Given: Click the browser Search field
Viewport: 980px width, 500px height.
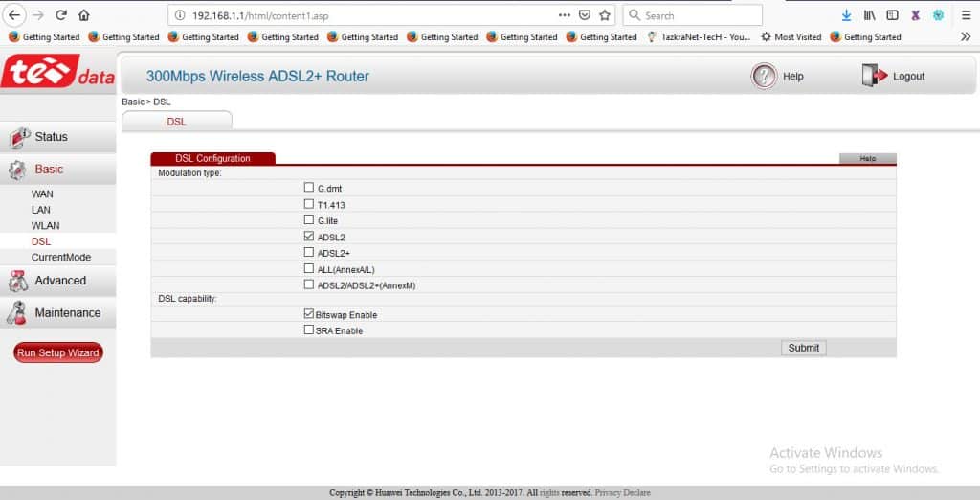Looking at the screenshot, I should [693, 15].
